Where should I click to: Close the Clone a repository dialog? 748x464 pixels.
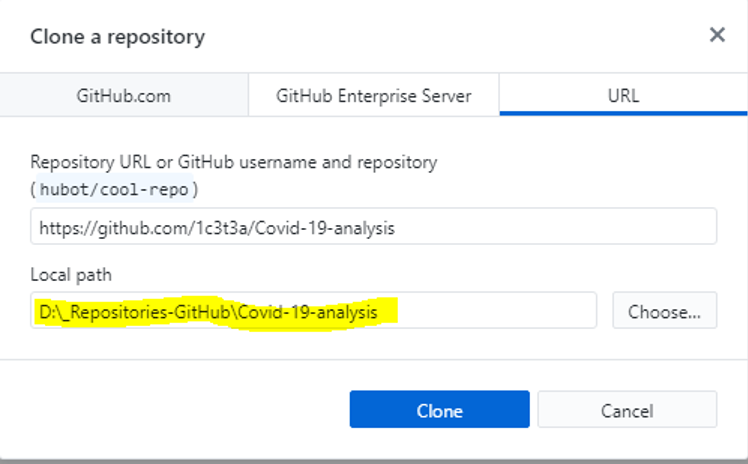pos(717,35)
